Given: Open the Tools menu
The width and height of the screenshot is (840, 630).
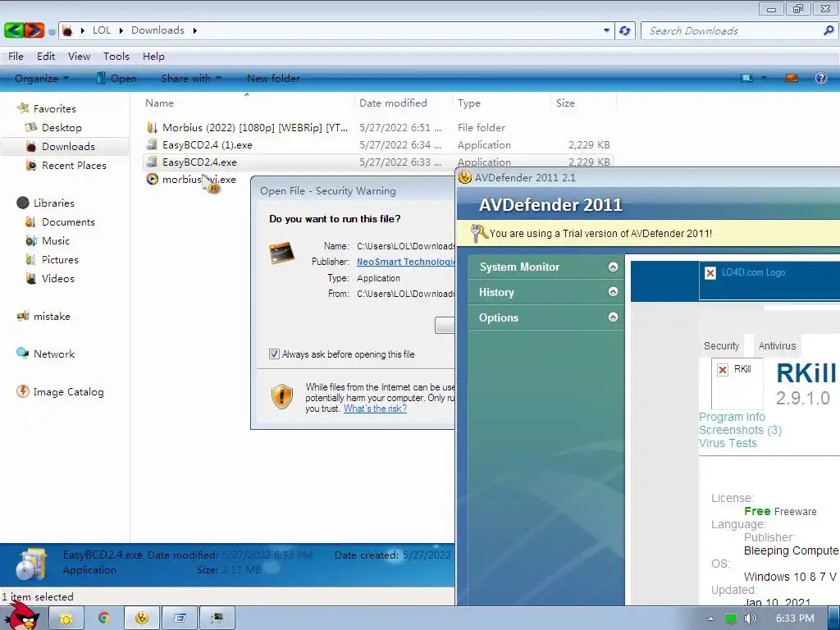Looking at the screenshot, I should point(116,57).
